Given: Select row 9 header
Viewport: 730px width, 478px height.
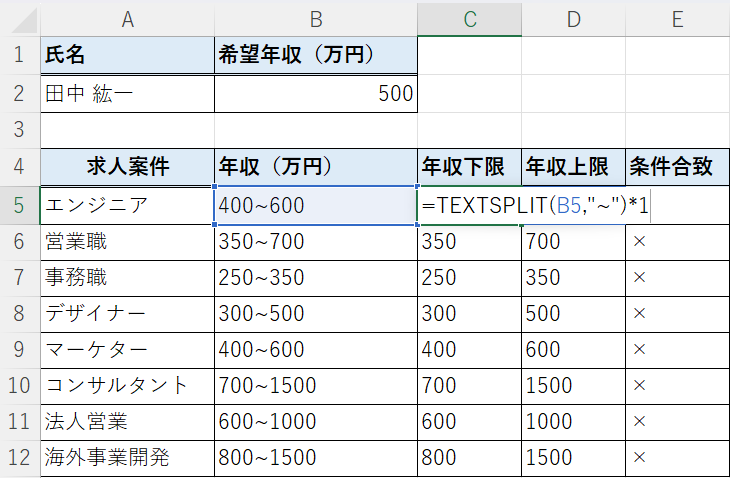Looking at the screenshot, I should (x=20, y=350).
